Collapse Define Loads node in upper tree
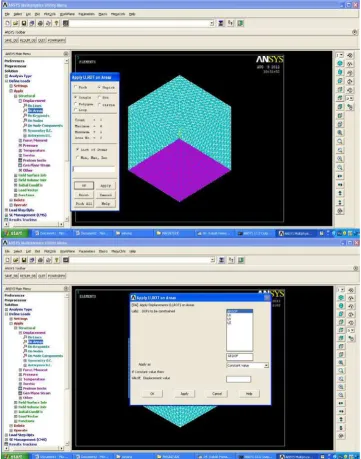Viewport: 361px width, 459px height. click(x=6, y=81)
